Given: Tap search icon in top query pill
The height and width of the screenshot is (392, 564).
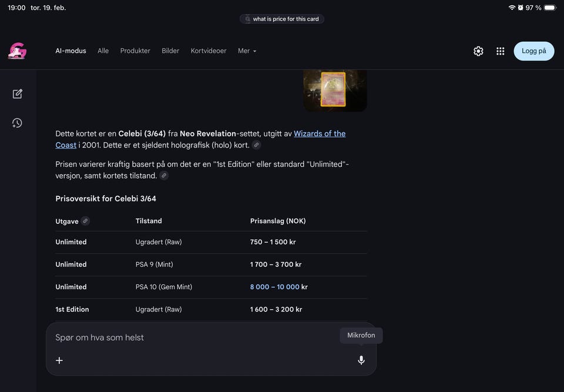Looking at the screenshot, I should pos(247,19).
